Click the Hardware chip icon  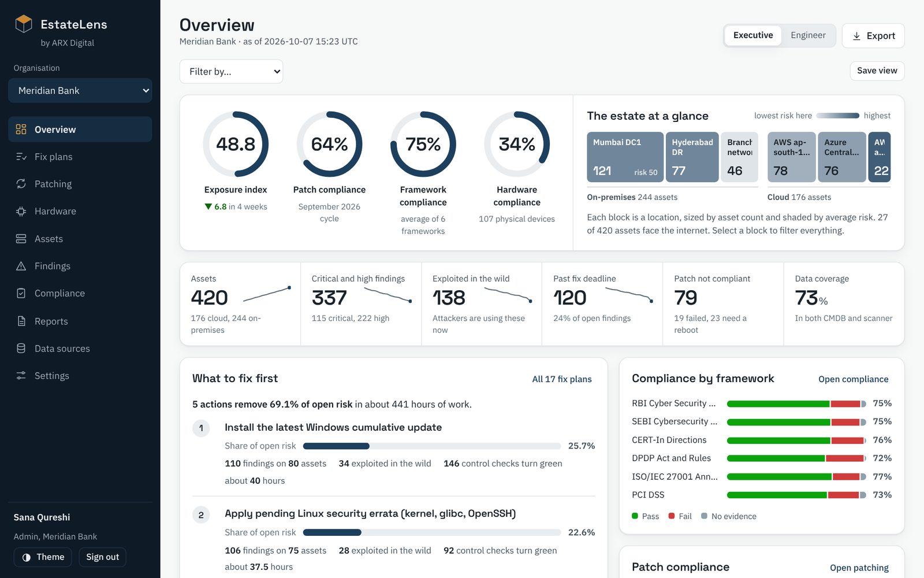pos(21,211)
